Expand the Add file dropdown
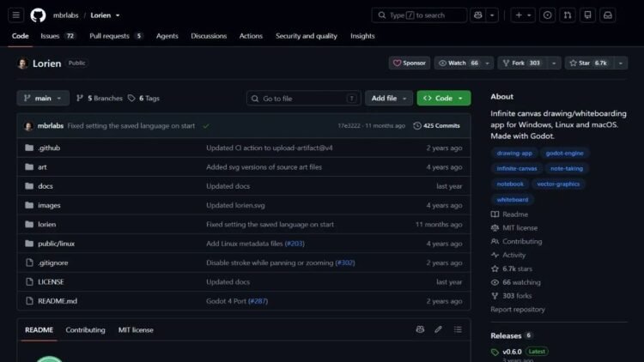644x362 pixels. [x=388, y=98]
